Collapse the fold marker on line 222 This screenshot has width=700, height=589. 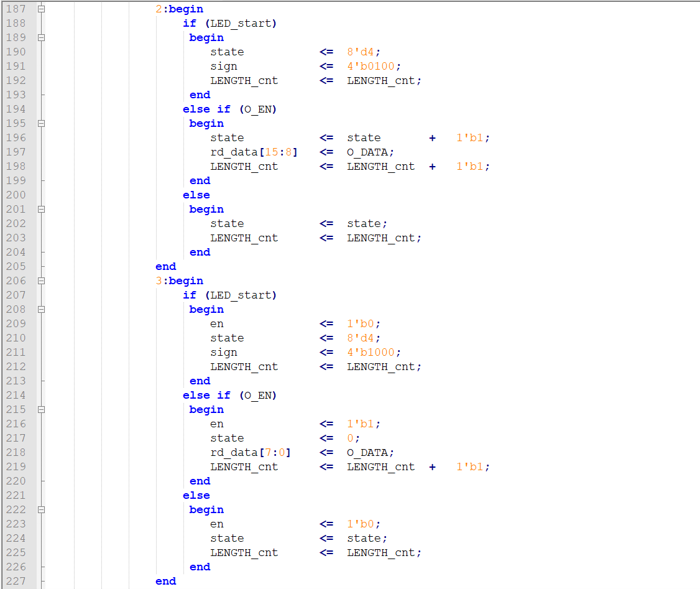click(x=41, y=510)
